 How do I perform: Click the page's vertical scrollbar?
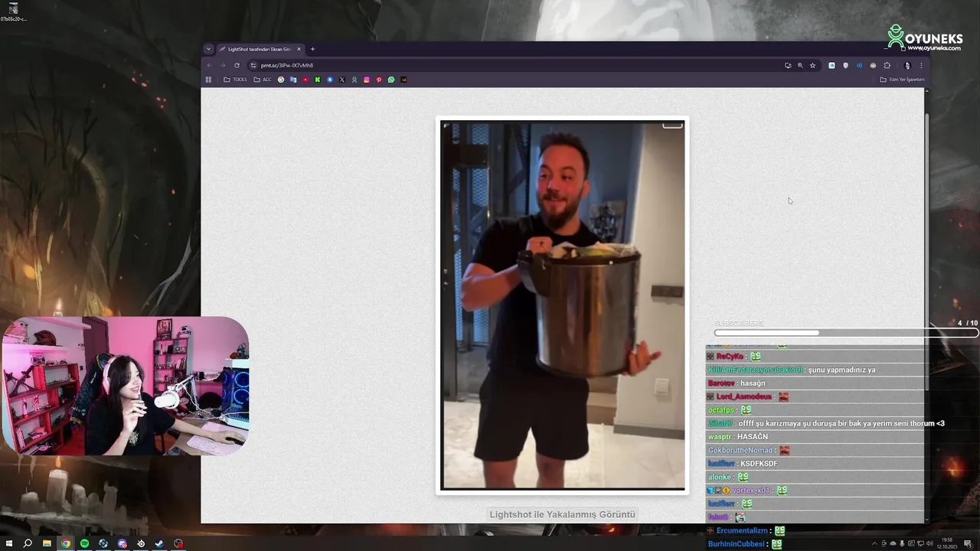click(927, 253)
